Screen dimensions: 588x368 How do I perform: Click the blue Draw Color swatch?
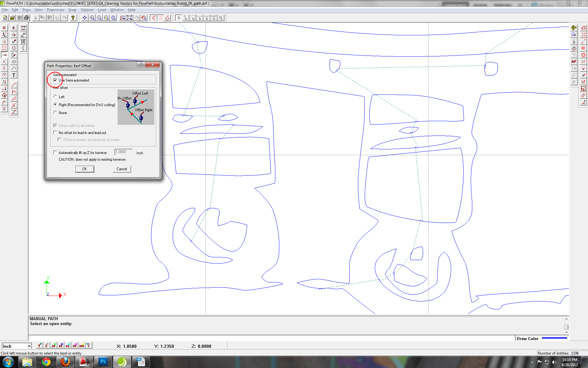coord(554,338)
